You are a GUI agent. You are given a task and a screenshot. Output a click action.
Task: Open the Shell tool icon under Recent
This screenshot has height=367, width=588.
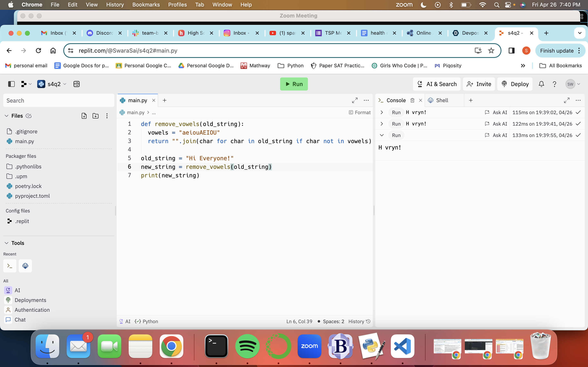[x=25, y=266]
